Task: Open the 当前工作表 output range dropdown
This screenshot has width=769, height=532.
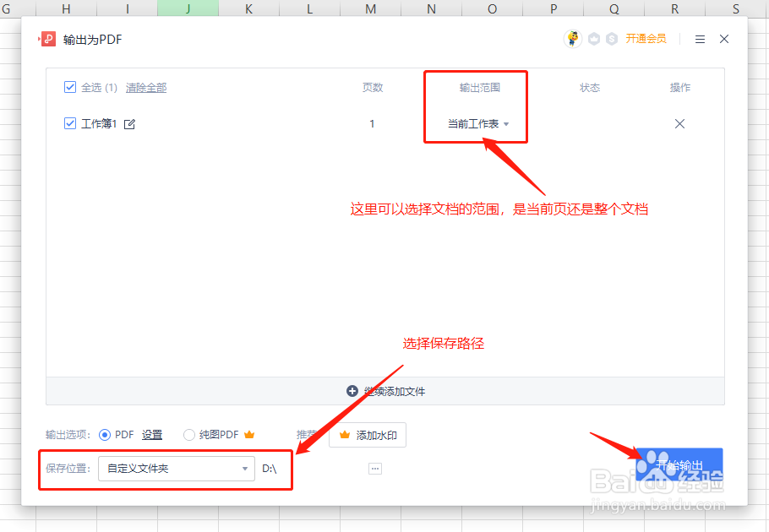Action: 476,122
